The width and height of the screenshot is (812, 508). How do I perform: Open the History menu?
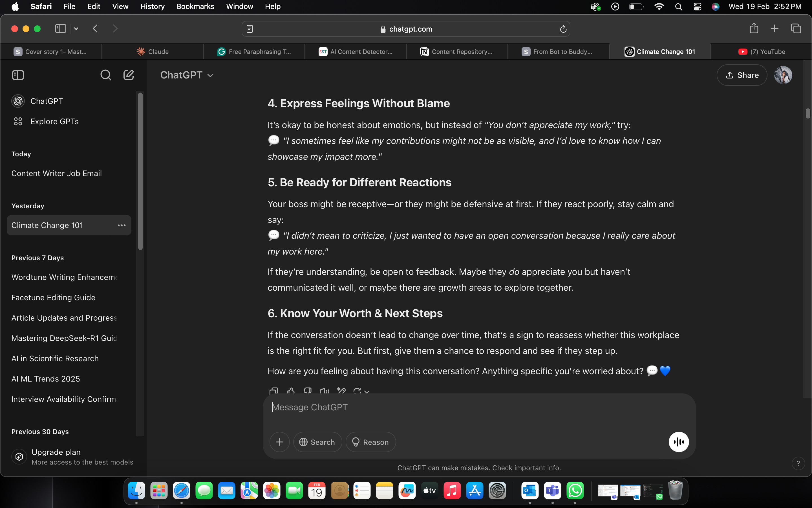[152, 6]
